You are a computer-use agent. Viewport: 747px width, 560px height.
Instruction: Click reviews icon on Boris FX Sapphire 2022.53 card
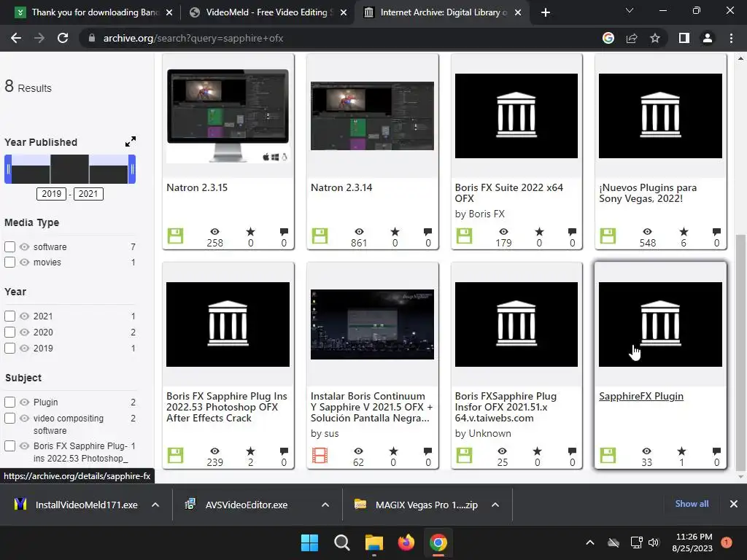click(x=284, y=451)
